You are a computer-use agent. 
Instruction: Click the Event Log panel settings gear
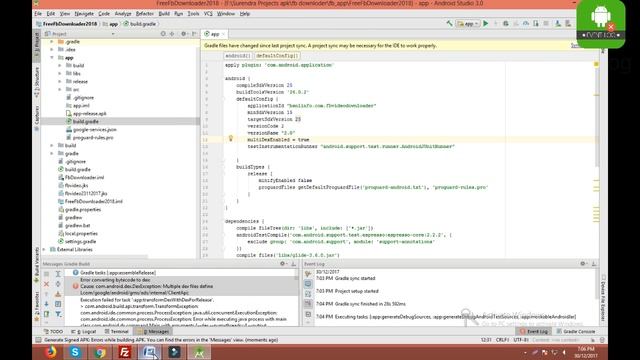[x=583, y=264]
